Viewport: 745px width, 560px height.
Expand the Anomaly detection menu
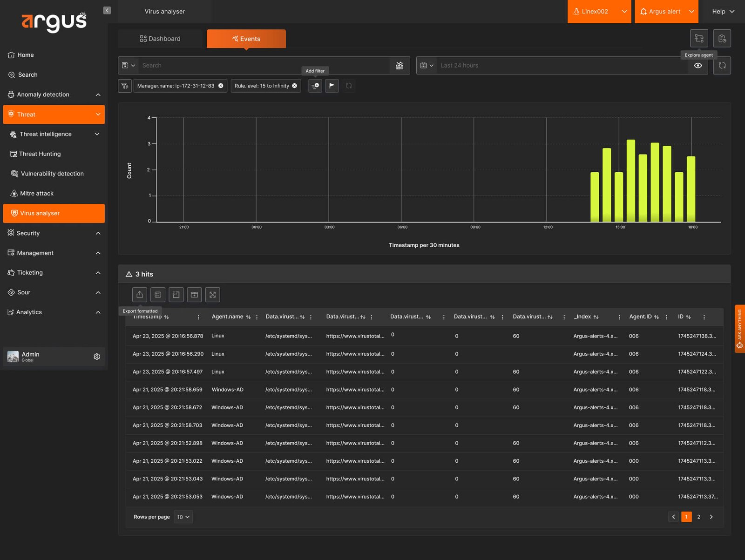point(54,94)
